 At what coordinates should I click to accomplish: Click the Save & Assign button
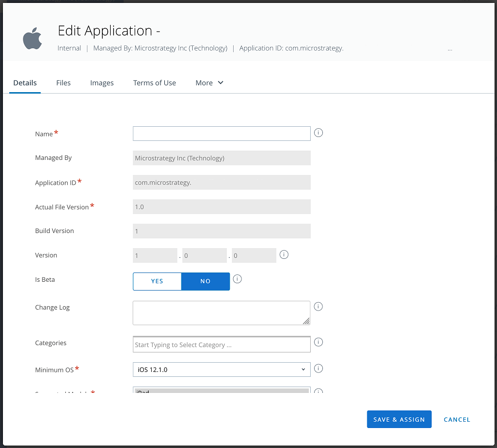tap(399, 419)
